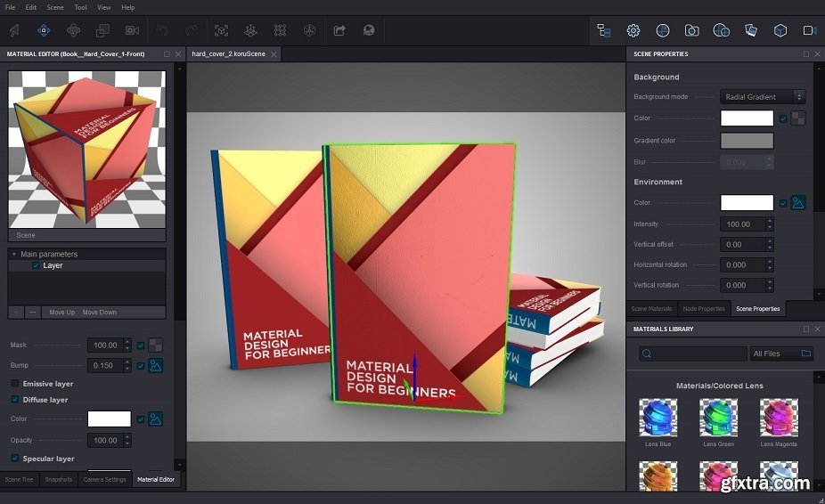Viewport: 825px width, 504px height.
Task: Click the Move Down button
Action: (100, 313)
